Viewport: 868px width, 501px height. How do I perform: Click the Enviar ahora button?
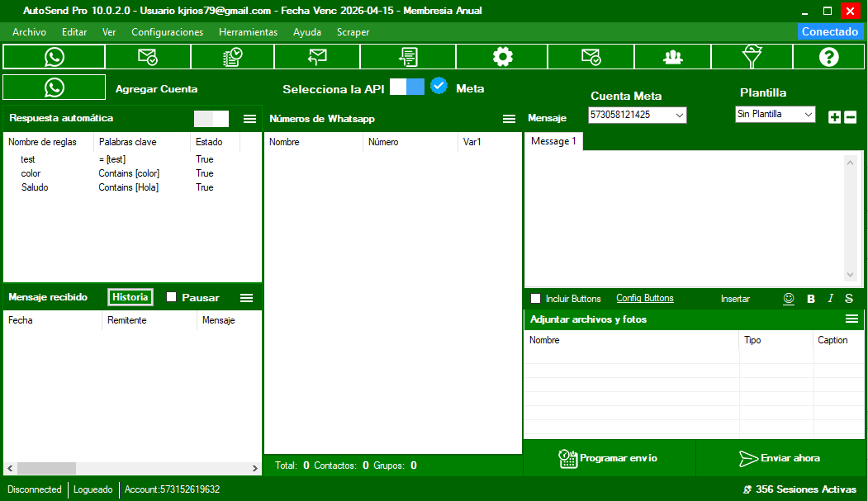click(780, 458)
